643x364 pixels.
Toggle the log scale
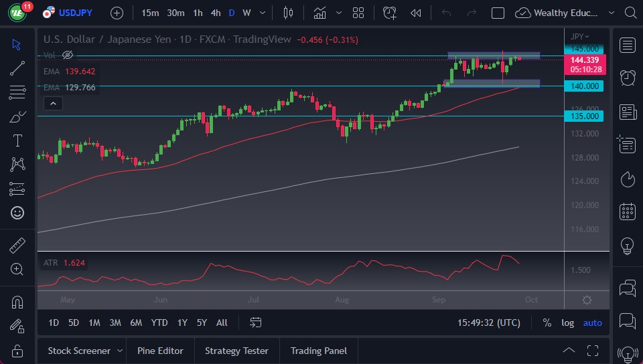tap(567, 323)
